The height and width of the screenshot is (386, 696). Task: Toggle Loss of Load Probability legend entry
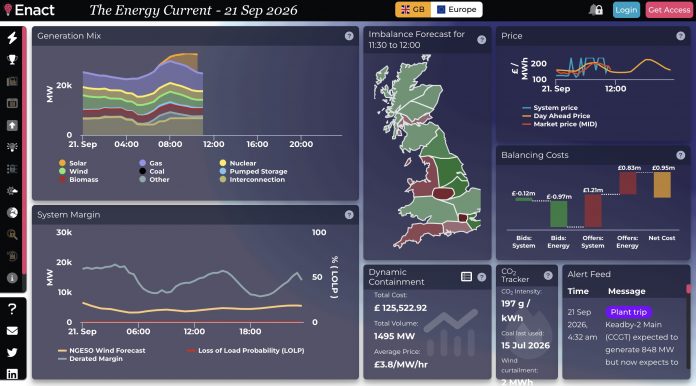(x=245, y=351)
